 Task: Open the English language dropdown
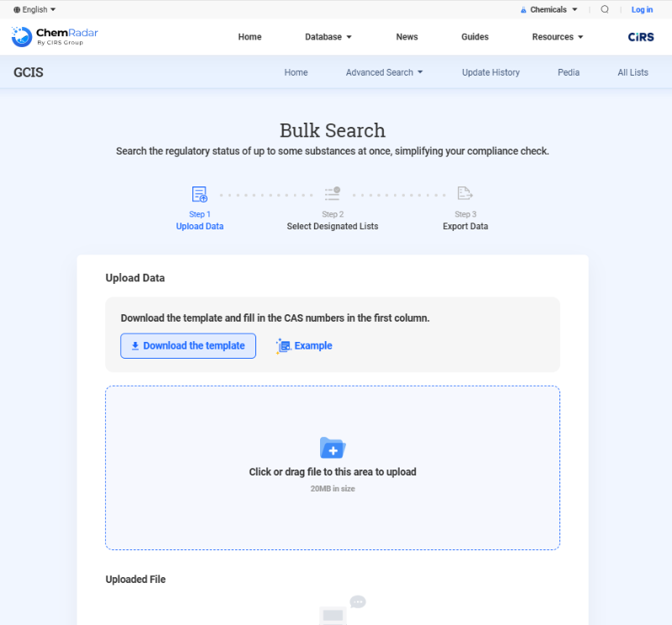[34, 9]
